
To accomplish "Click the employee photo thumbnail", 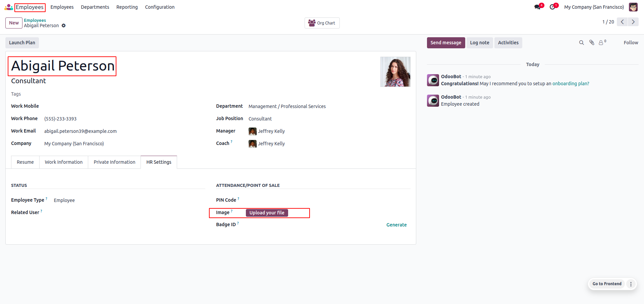I will (395, 72).
